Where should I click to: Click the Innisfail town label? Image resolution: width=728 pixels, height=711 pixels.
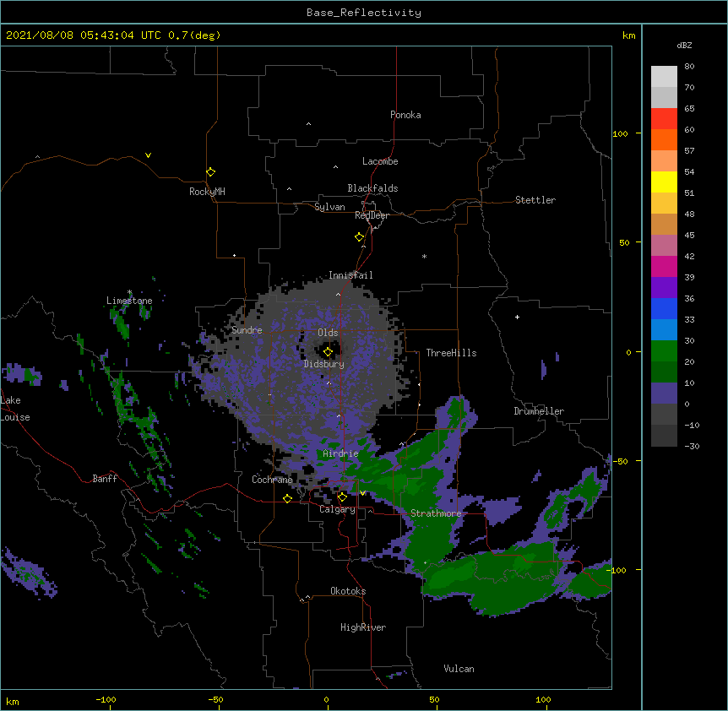350,275
